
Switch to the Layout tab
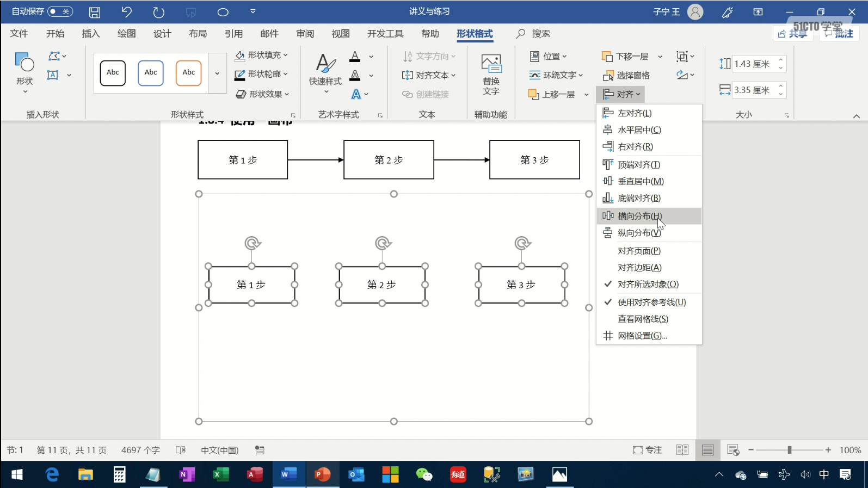pos(198,34)
